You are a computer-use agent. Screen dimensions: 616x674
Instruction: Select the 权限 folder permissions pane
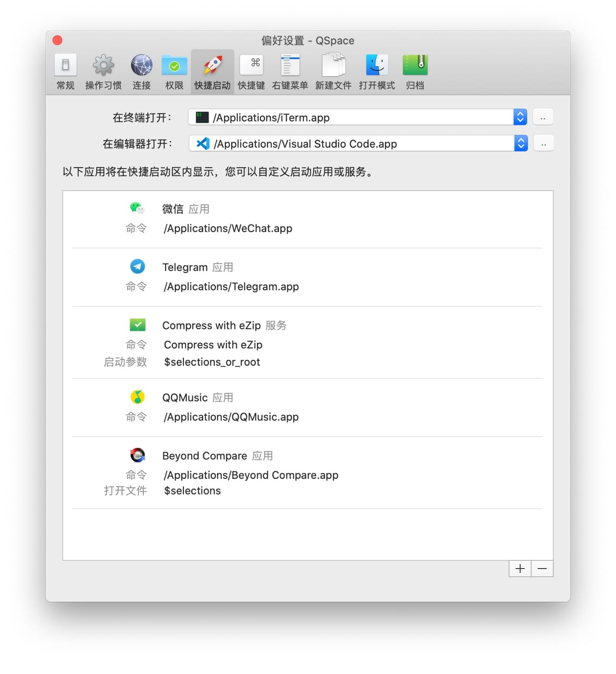click(174, 72)
